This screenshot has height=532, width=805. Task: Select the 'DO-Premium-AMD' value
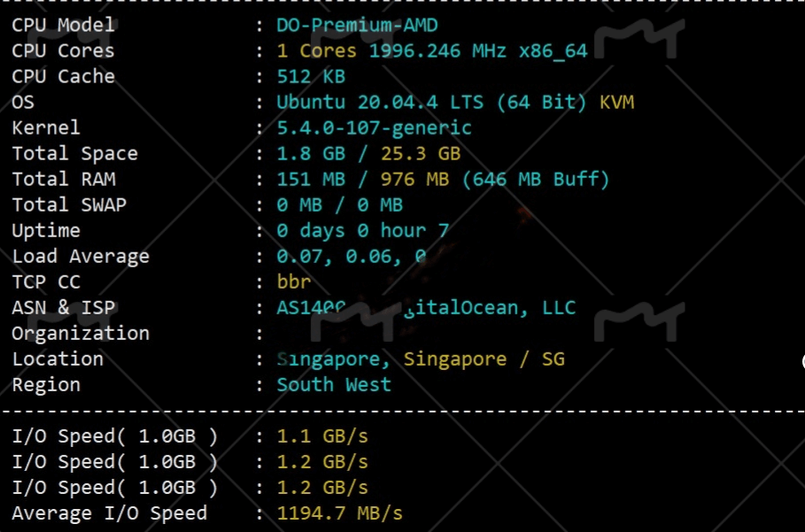click(357, 25)
